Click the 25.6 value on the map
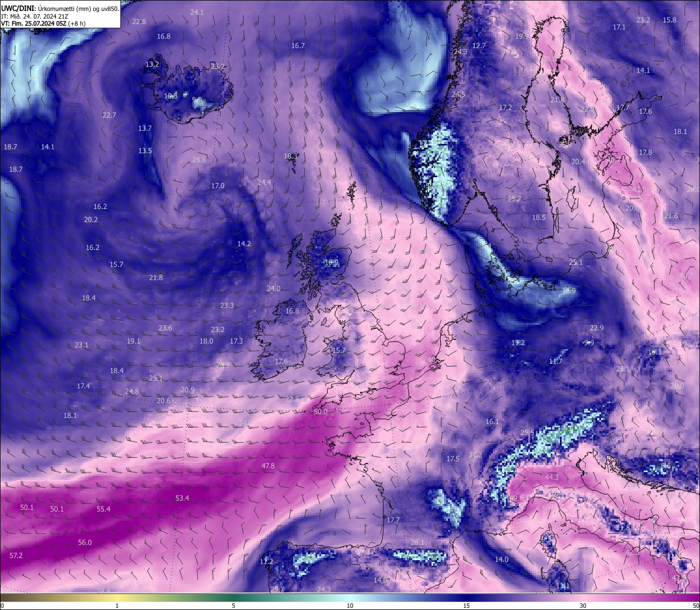Screen dimensions: 700x610 (199, 160)
